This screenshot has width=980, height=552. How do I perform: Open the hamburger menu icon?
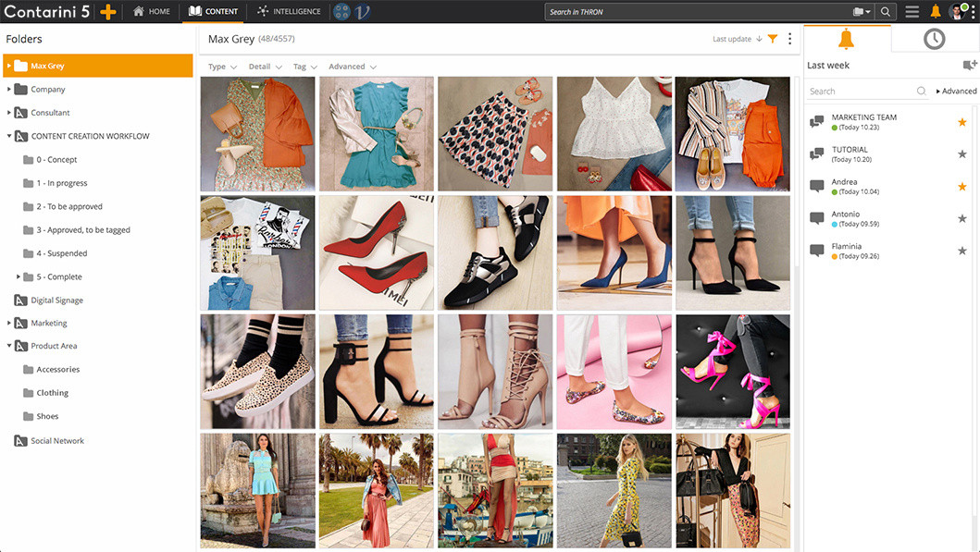tap(912, 11)
